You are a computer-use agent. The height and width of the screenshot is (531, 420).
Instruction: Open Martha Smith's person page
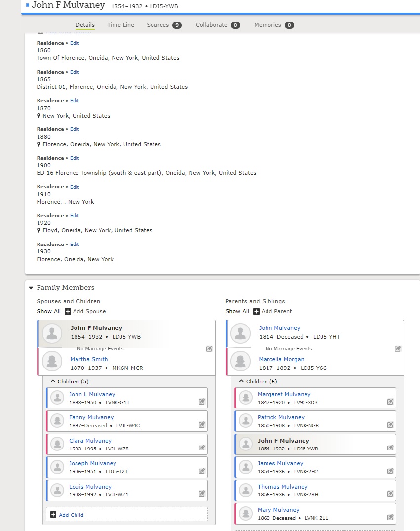[x=89, y=359]
